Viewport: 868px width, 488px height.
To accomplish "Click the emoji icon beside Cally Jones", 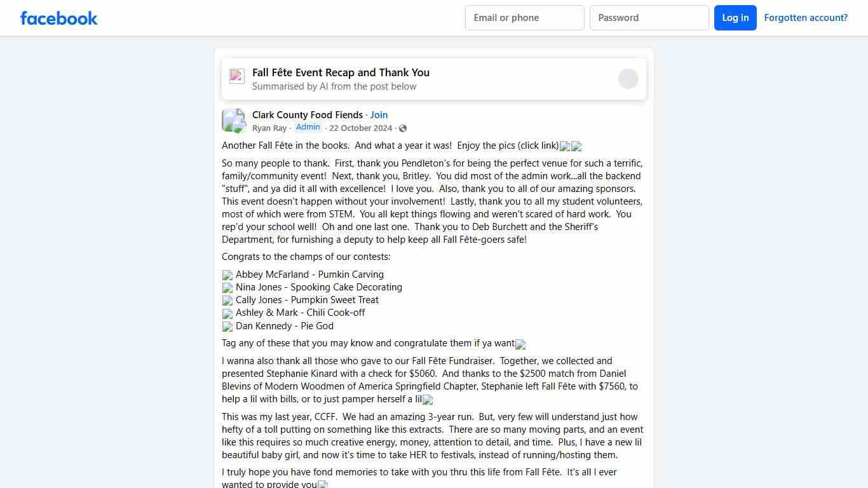I will click(x=227, y=301).
